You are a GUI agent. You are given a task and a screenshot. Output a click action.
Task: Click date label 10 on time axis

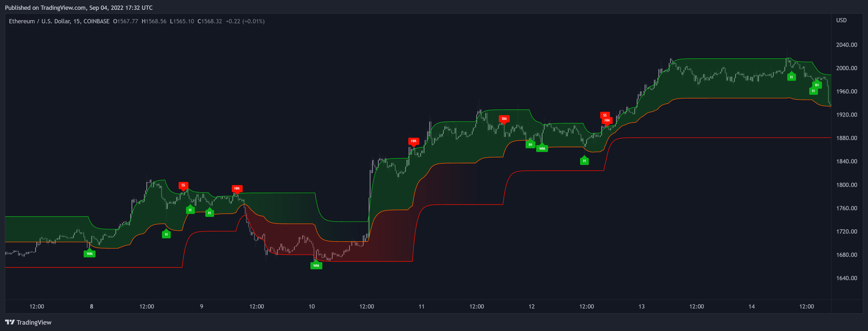[x=312, y=306]
